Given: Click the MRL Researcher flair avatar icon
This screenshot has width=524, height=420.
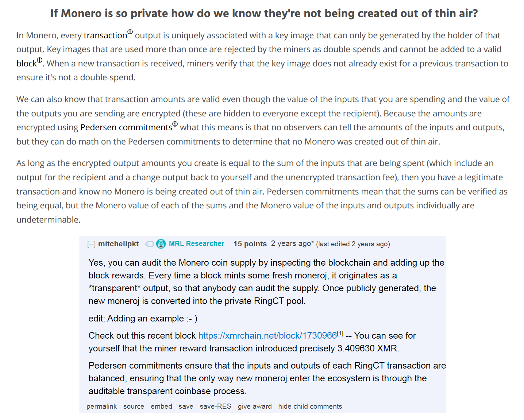Looking at the screenshot, I should click(x=161, y=244).
